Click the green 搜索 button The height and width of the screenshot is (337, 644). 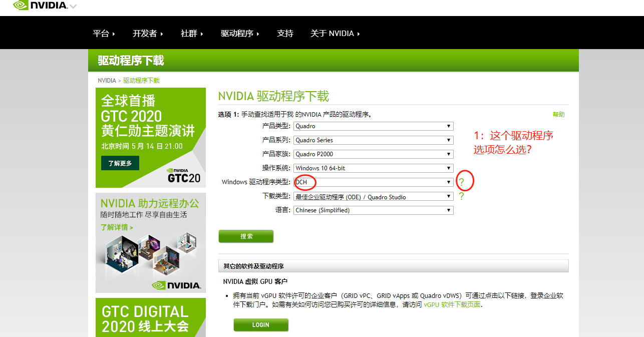[246, 236]
